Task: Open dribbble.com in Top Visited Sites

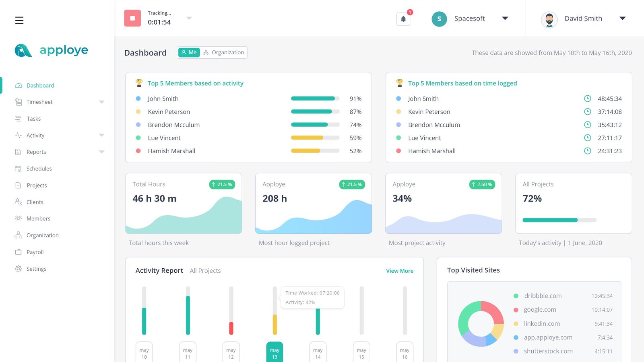Action: click(543, 296)
